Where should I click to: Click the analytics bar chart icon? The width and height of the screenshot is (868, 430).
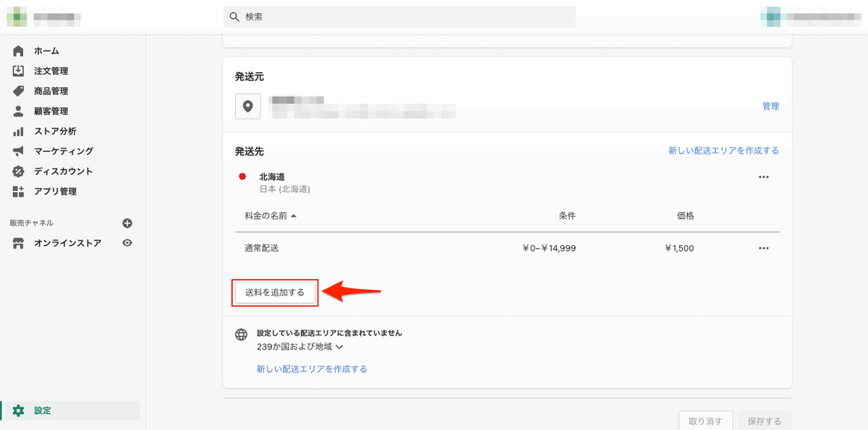(19, 132)
